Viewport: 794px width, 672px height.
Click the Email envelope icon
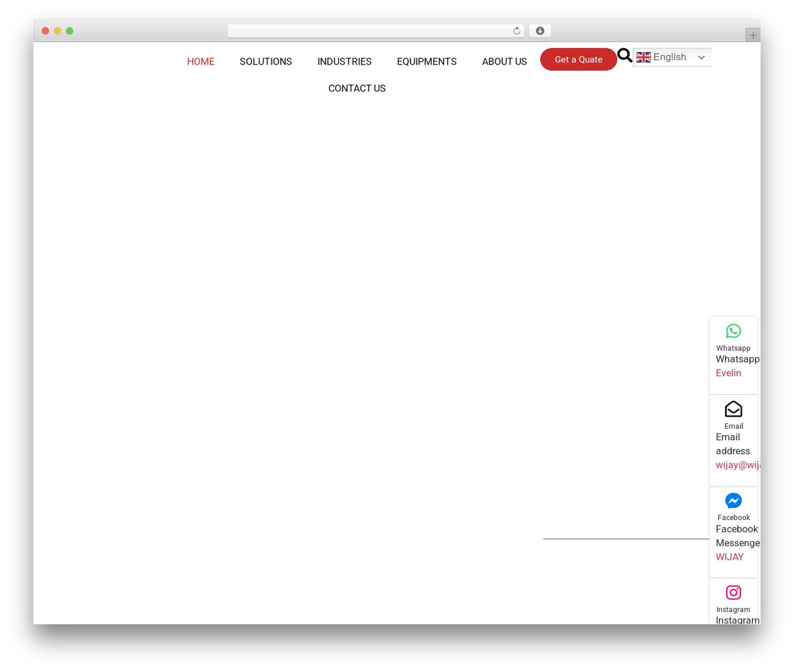coord(733,409)
